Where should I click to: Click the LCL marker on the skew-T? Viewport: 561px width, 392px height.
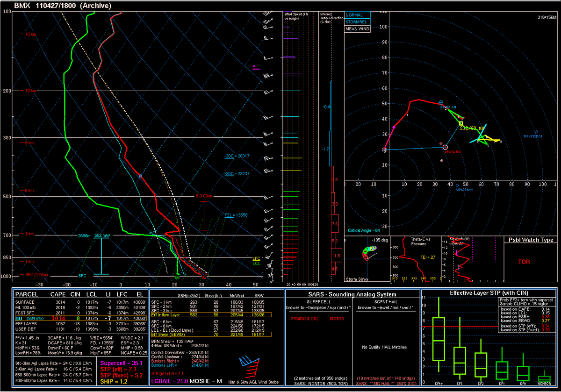[256, 263]
